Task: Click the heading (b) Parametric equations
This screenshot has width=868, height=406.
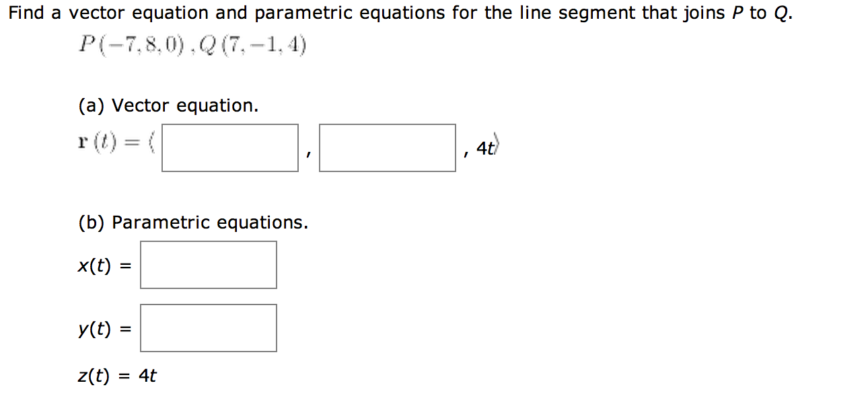Action: 192,222
